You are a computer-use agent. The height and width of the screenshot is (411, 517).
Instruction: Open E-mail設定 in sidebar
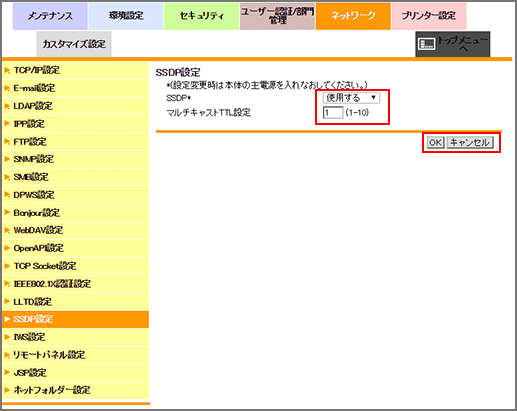pyautogui.click(x=75, y=88)
